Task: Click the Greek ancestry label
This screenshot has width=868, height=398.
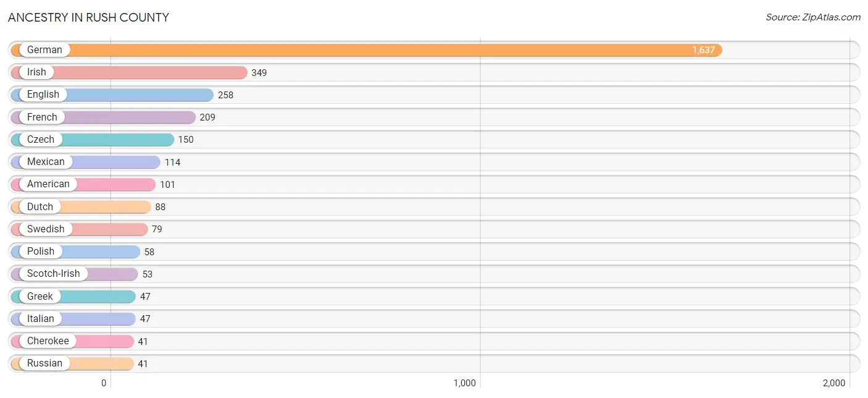Action: coord(40,297)
